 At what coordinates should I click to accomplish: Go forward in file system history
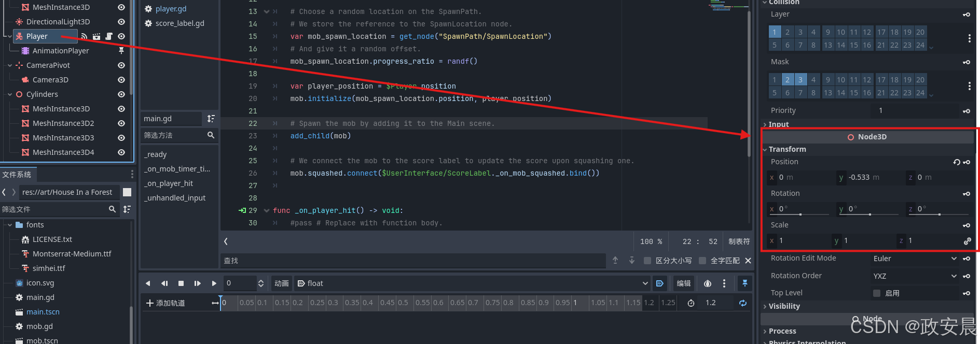click(x=14, y=192)
